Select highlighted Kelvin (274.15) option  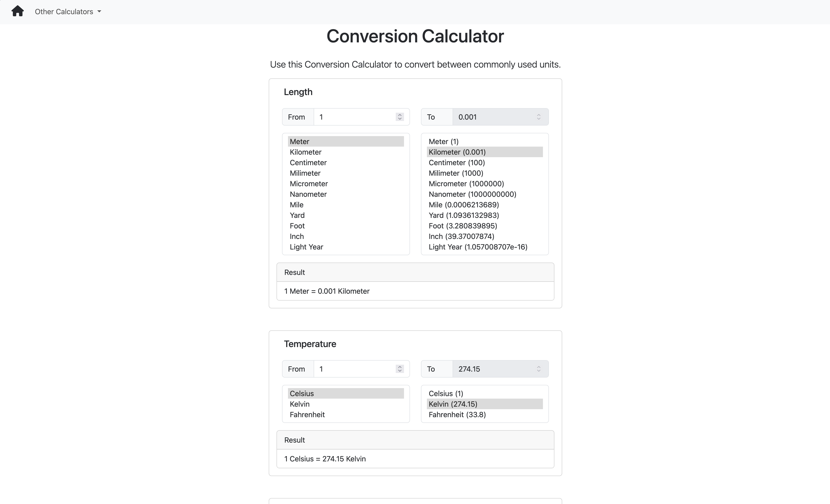point(485,404)
